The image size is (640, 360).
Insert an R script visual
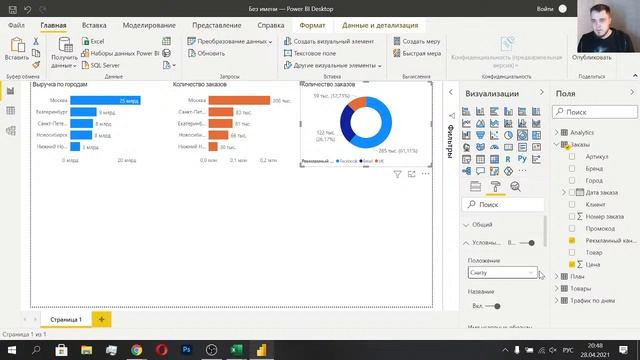point(508,159)
